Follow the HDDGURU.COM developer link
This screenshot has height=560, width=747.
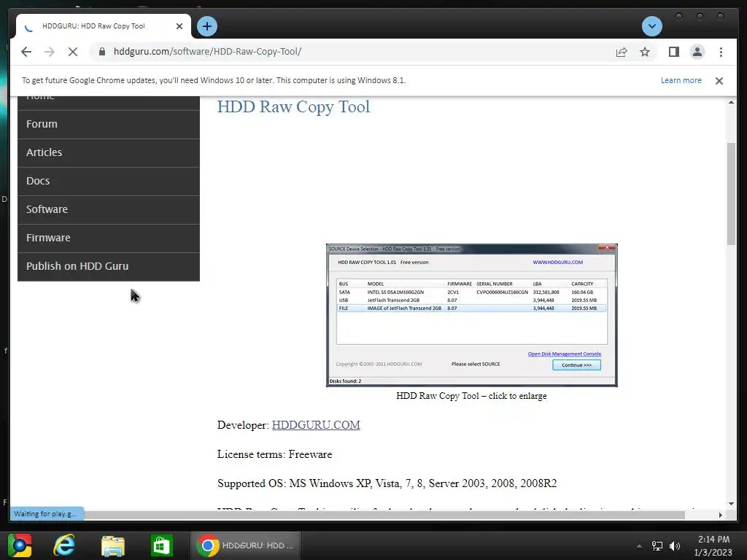click(316, 425)
